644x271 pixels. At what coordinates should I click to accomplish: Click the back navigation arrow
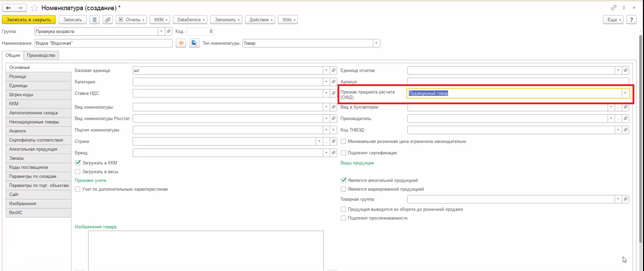(x=8, y=8)
